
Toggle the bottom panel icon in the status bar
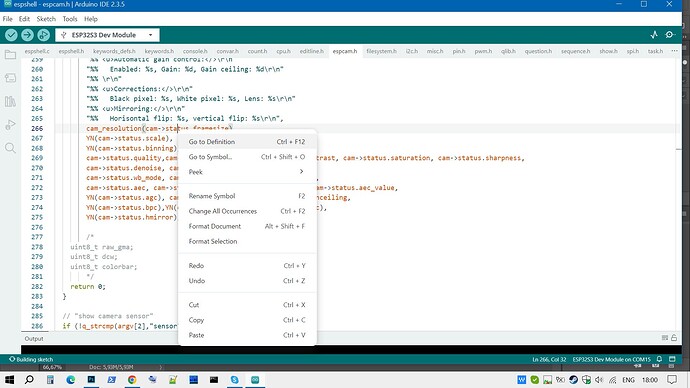point(672,359)
